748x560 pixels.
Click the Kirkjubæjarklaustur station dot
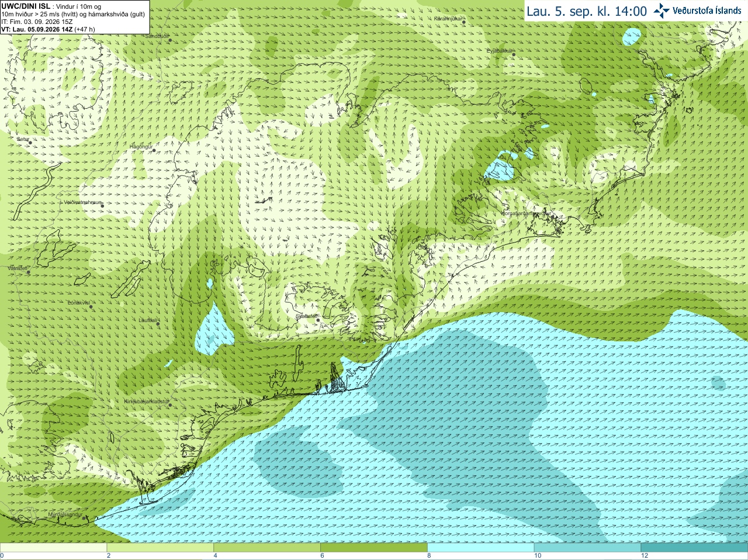coord(170,405)
